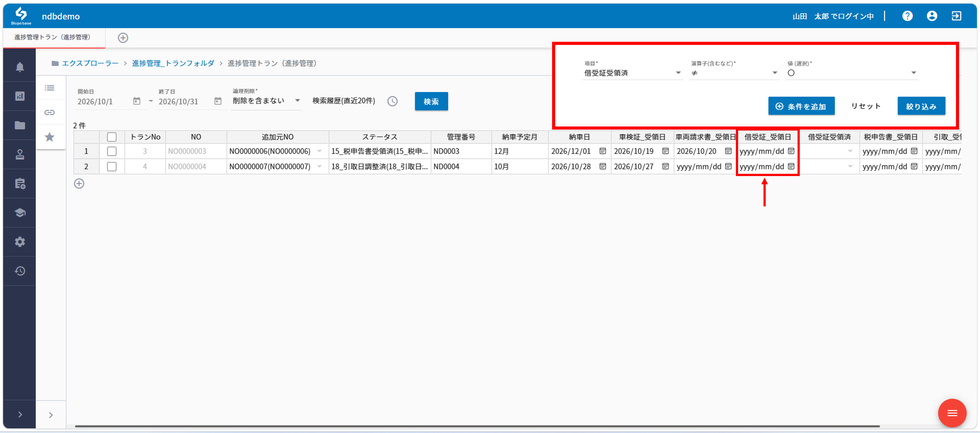This screenshot has height=433, width=980.
Task: Open the 演算子 operator dropdown
Action: [x=734, y=73]
